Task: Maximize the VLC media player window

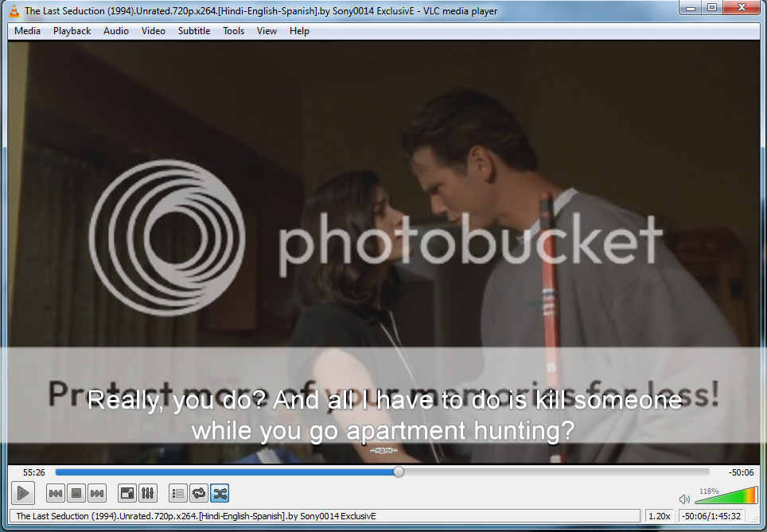Action: click(712, 8)
